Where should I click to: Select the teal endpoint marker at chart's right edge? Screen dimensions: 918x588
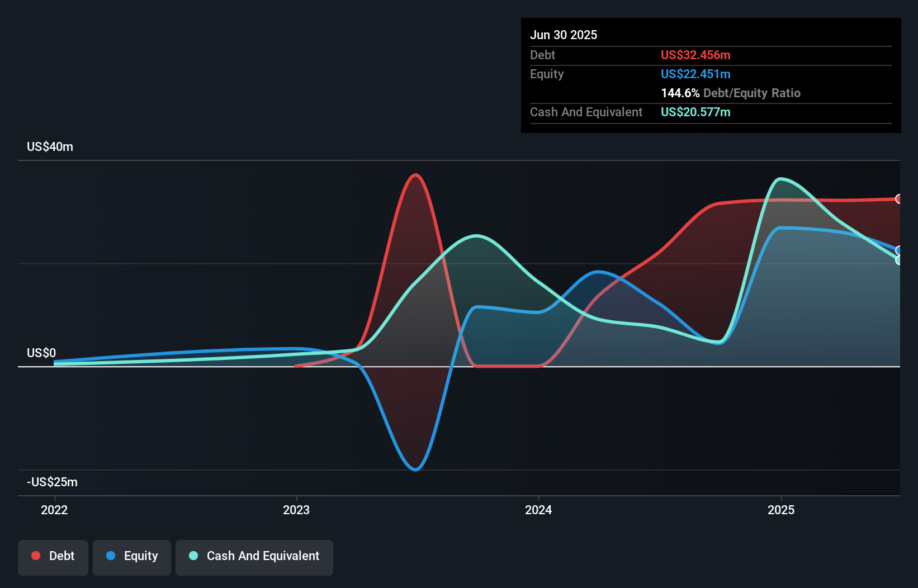point(898,260)
